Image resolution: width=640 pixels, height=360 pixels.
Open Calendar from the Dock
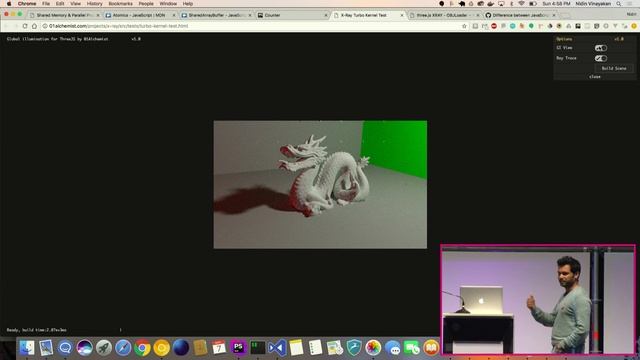pos(219,348)
